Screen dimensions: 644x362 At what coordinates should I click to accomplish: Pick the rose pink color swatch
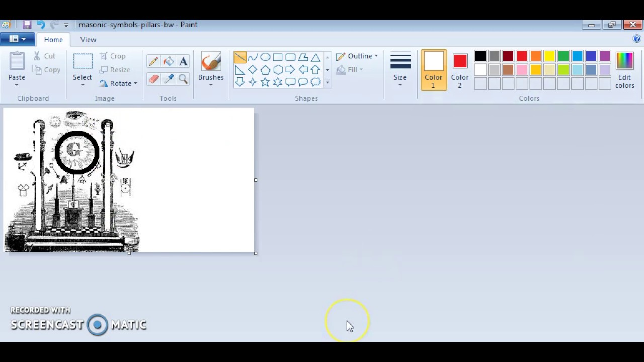pyautogui.click(x=522, y=70)
